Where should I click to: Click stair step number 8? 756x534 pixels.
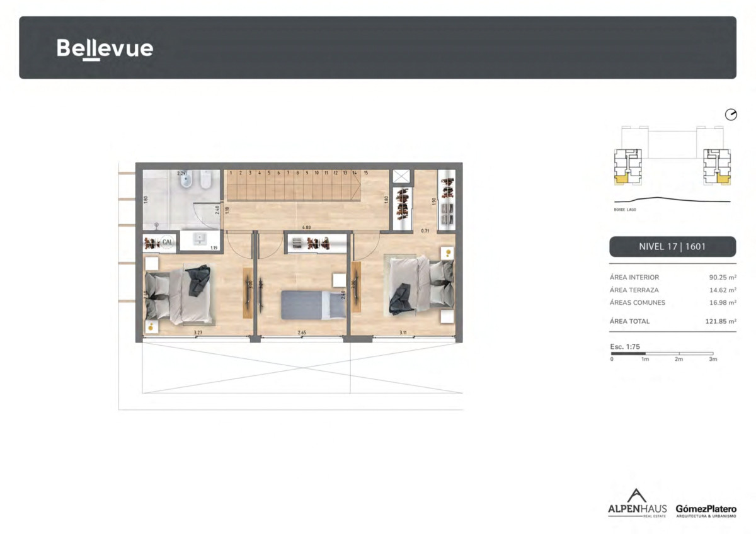click(x=297, y=173)
